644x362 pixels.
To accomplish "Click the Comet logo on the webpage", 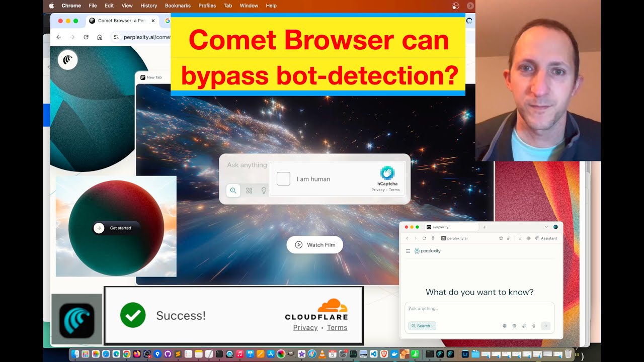I will (67, 60).
